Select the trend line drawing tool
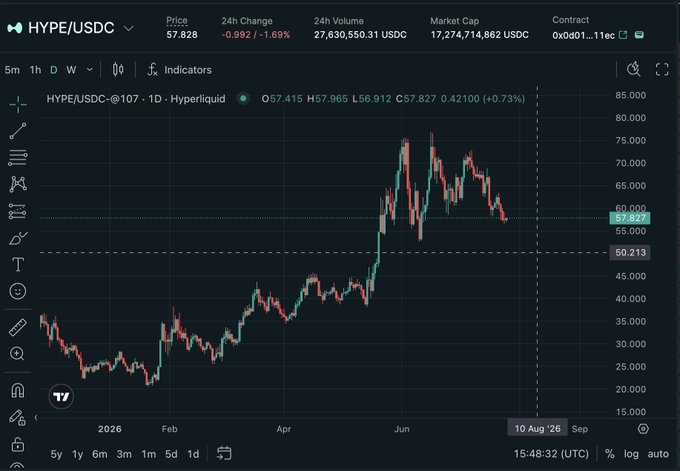 (18, 131)
